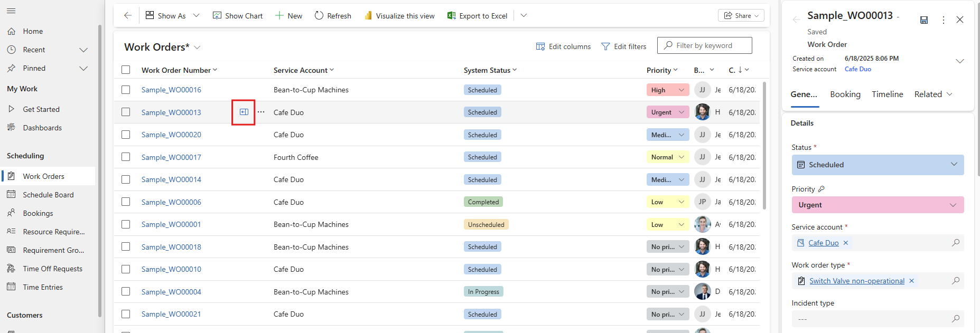The width and height of the screenshot is (980, 333).
Task: Open Time Off Requests in the sidebar
Action: pos(52,269)
